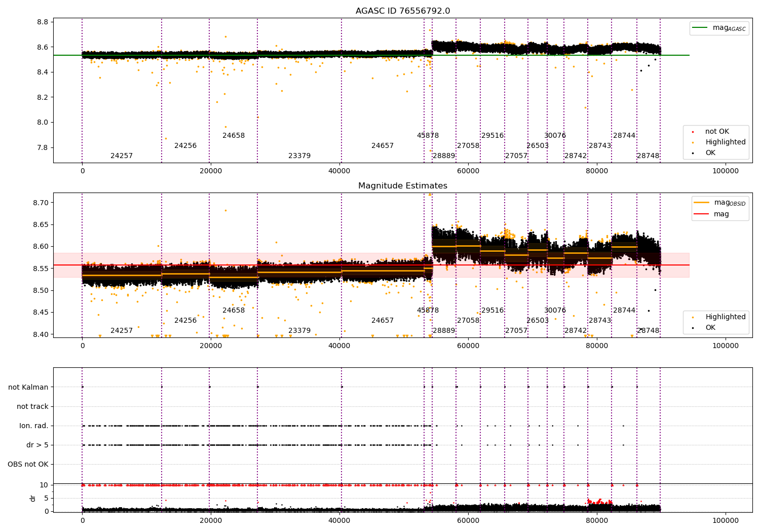Click obsid label 28889 in Magnitude Estimates plot
This screenshot has height=532, width=760.
click(444, 330)
